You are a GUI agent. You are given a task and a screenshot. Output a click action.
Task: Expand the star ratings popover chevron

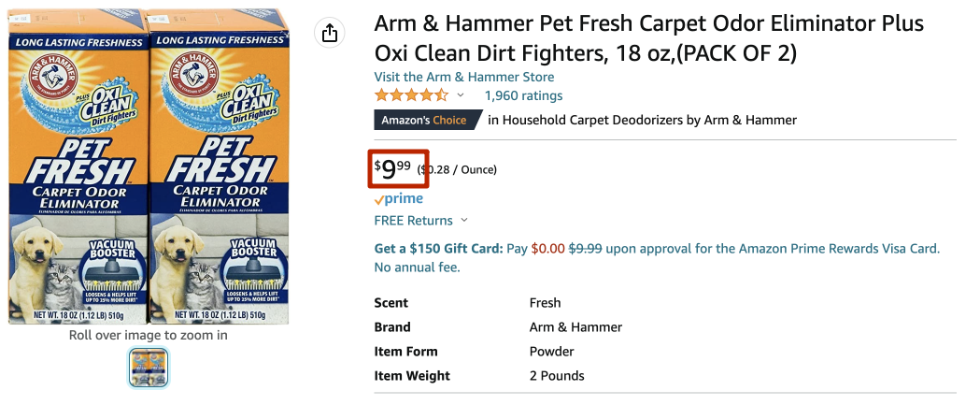pyautogui.click(x=461, y=95)
